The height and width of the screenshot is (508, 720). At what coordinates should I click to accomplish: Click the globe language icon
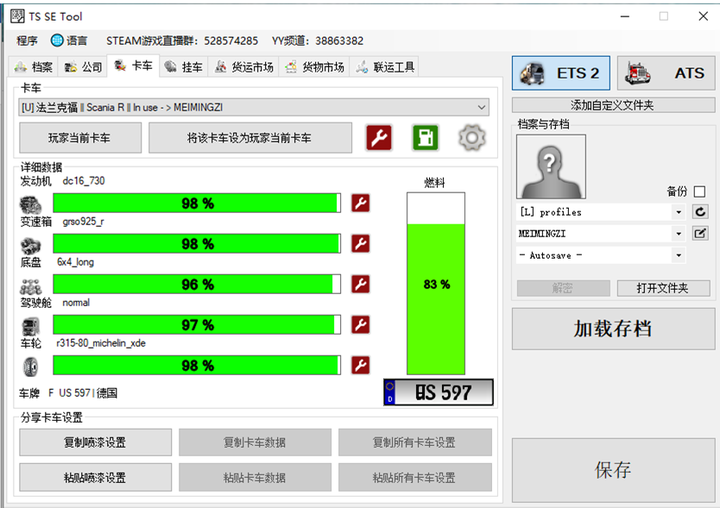[x=57, y=40]
